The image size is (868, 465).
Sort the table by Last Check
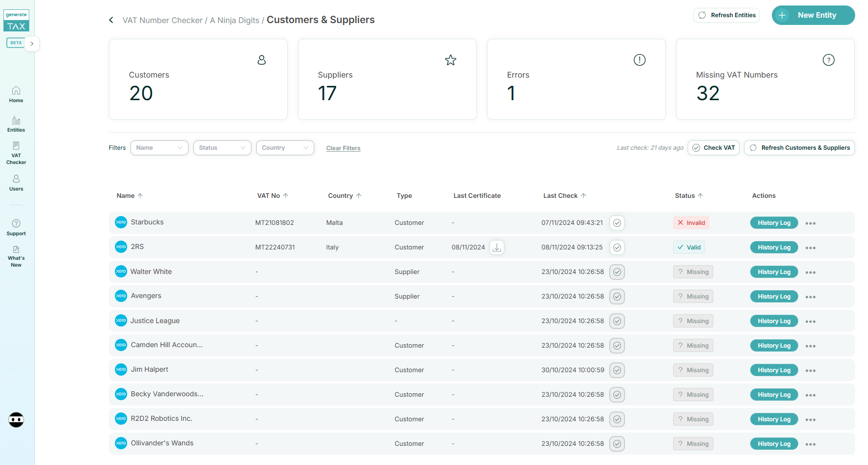point(564,195)
